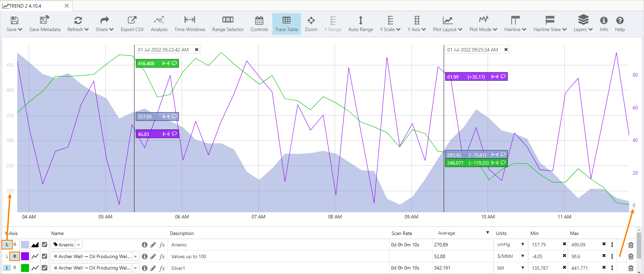Click the Save Metadata button
644x274 pixels.
[x=45, y=24]
